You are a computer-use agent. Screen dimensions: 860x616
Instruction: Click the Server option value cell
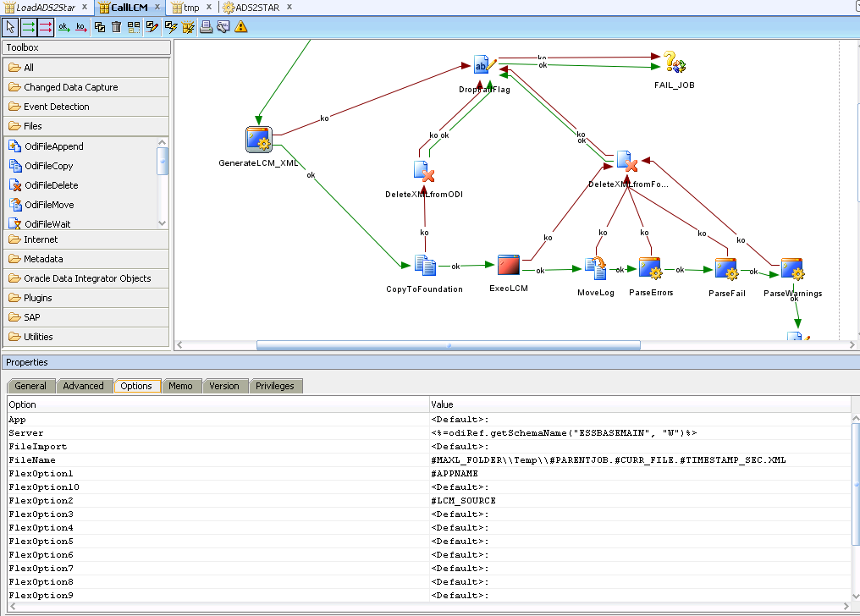pos(640,433)
